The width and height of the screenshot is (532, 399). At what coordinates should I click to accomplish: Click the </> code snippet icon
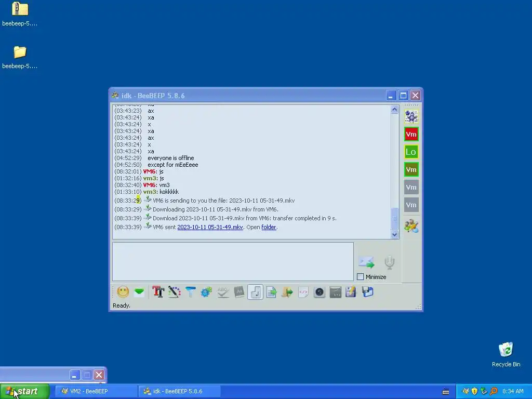coord(303,292)
